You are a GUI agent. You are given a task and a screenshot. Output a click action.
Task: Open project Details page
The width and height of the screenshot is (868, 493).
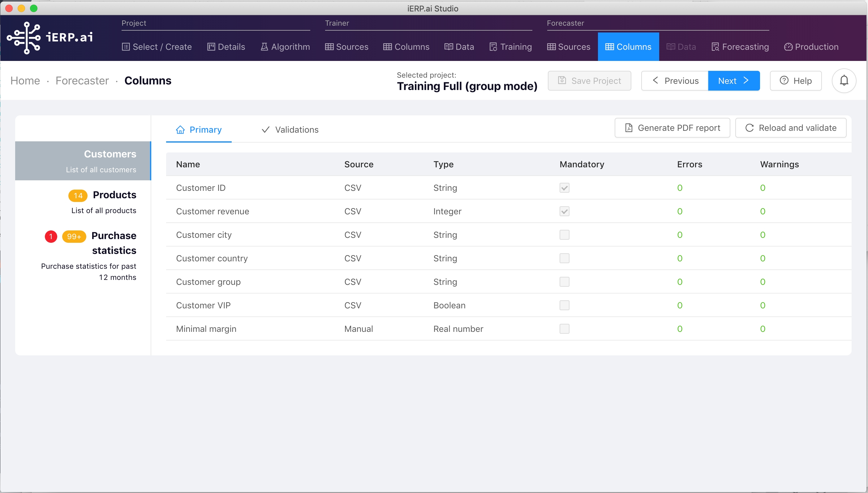226,47
